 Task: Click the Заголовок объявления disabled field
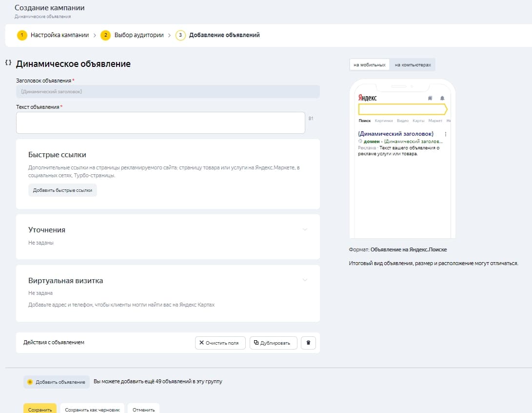coord(168,91)
